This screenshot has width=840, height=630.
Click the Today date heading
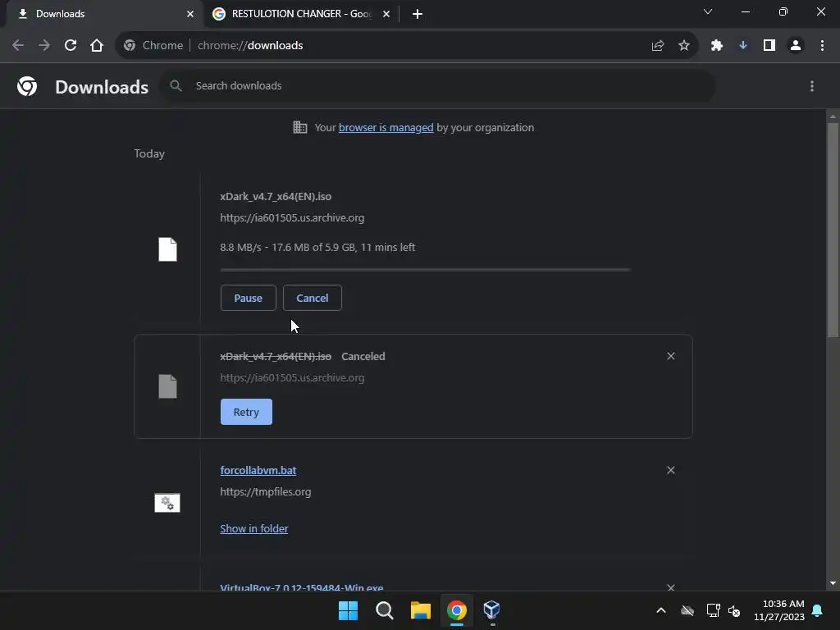149,153
